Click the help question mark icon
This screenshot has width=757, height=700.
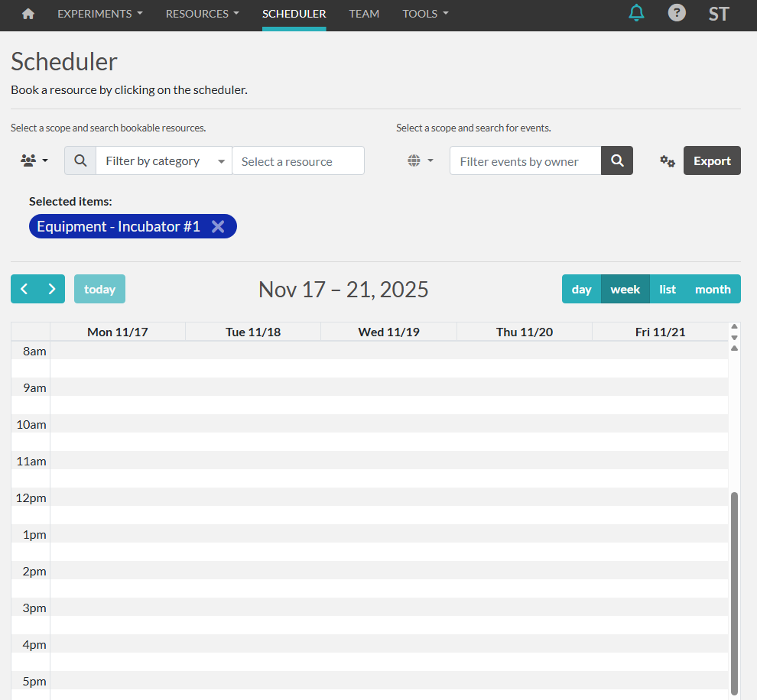click(677, 14)
